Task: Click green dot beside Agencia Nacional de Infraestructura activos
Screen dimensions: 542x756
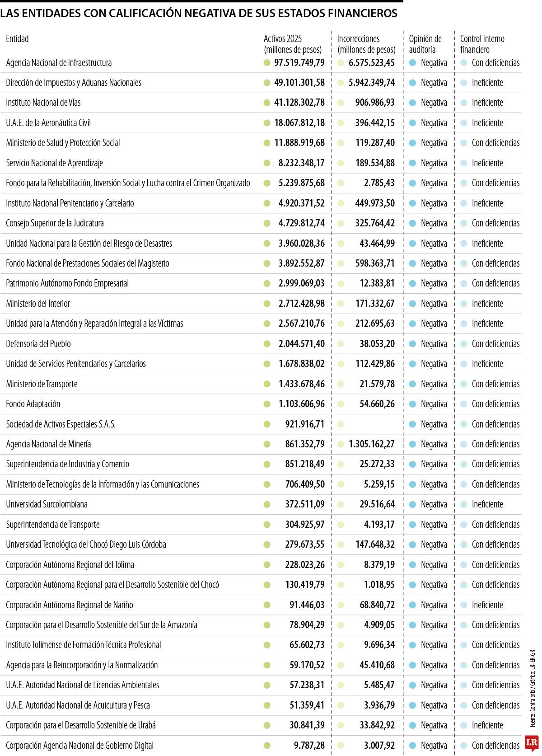Action: pyautogui.click(x=267, y=63)
